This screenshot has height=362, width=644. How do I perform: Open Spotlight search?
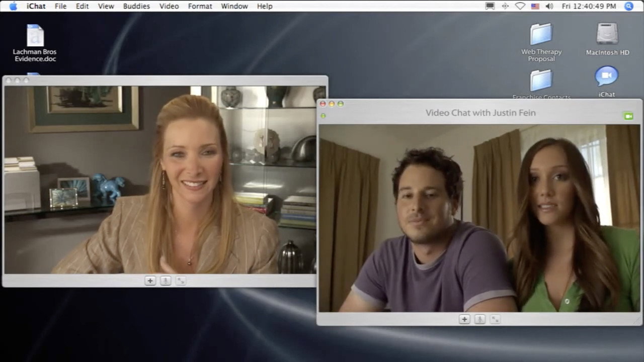point(629,6)
